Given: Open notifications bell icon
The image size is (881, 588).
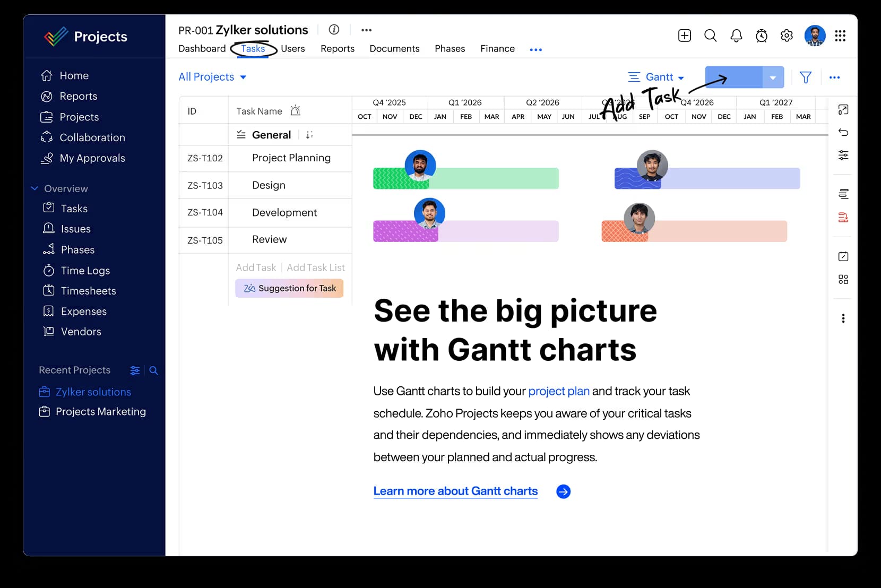Looking at the screenshot, I should (736, 36).
